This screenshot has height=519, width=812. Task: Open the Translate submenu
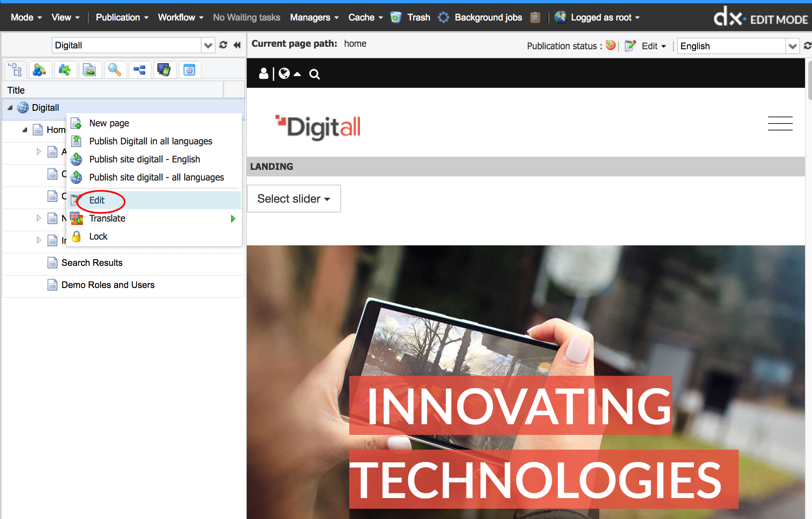[x=154, y=218]
